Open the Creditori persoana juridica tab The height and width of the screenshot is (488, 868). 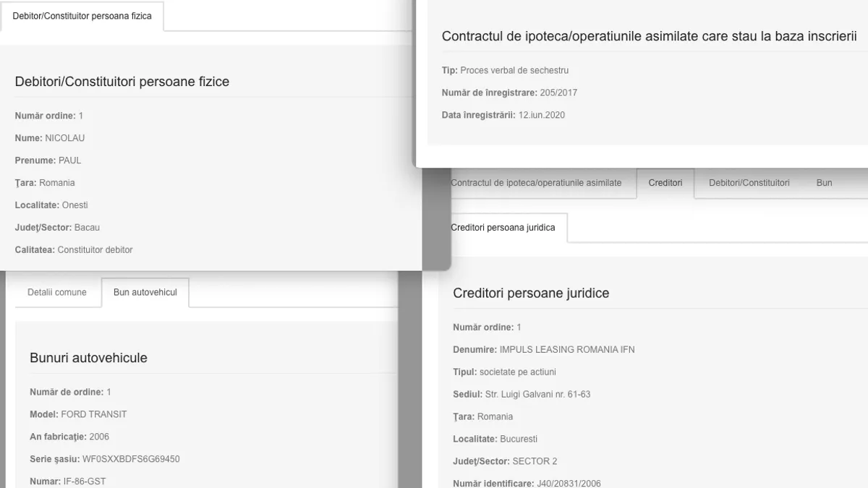click(x=503, y=228)
